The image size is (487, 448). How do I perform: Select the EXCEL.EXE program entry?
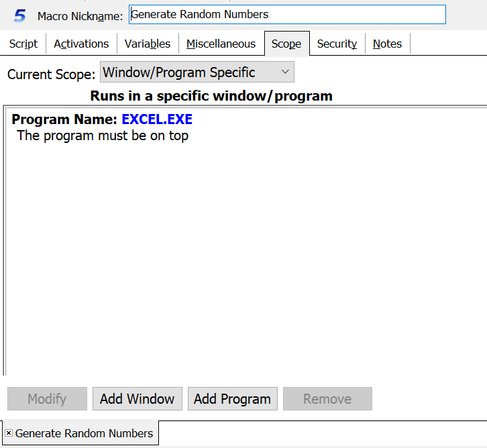tap(156, 119)
